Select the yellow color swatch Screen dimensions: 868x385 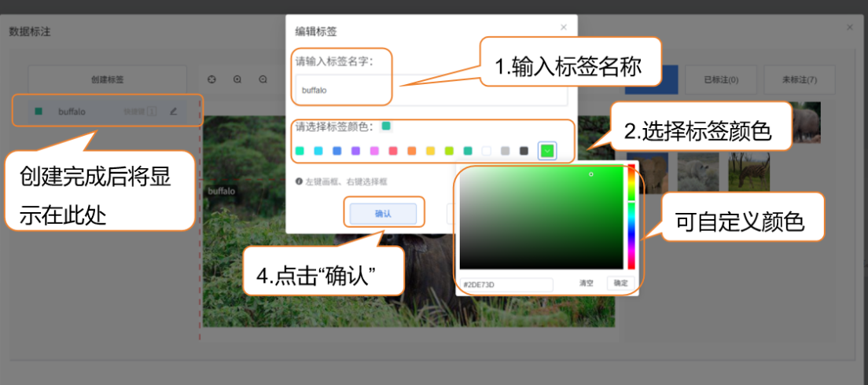coord(430,151)
